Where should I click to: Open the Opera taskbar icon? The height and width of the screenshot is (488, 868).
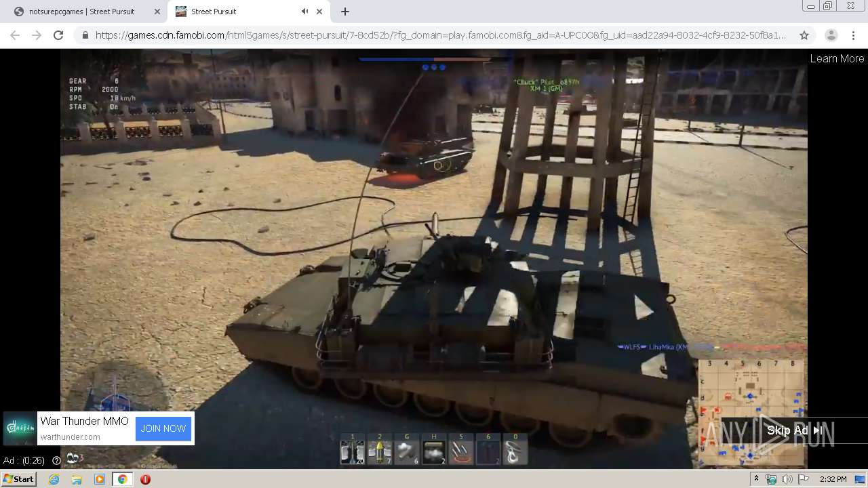(145, 479)
